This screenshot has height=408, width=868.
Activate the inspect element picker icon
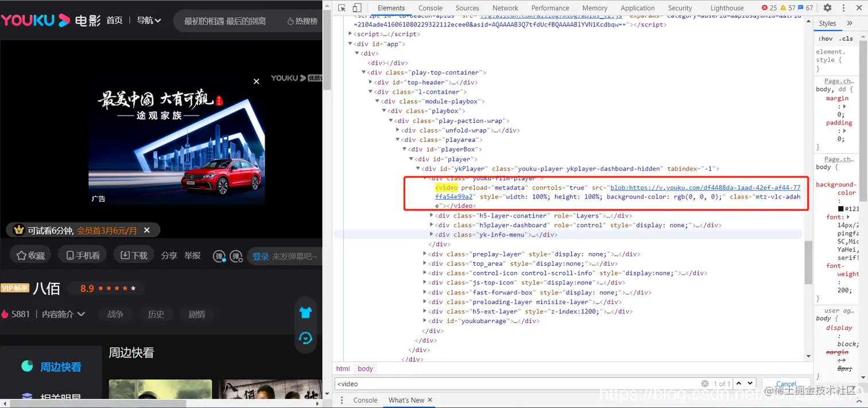point(342,8)
